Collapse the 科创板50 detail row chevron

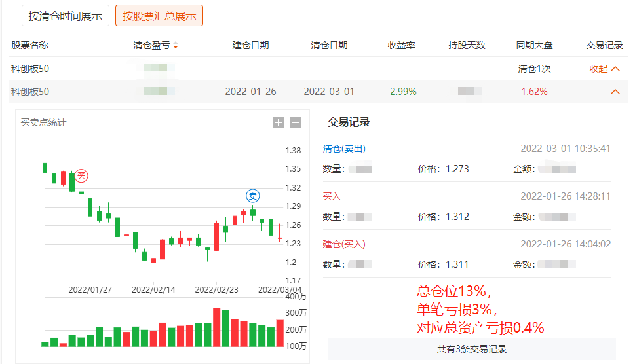tap(615, 92)
